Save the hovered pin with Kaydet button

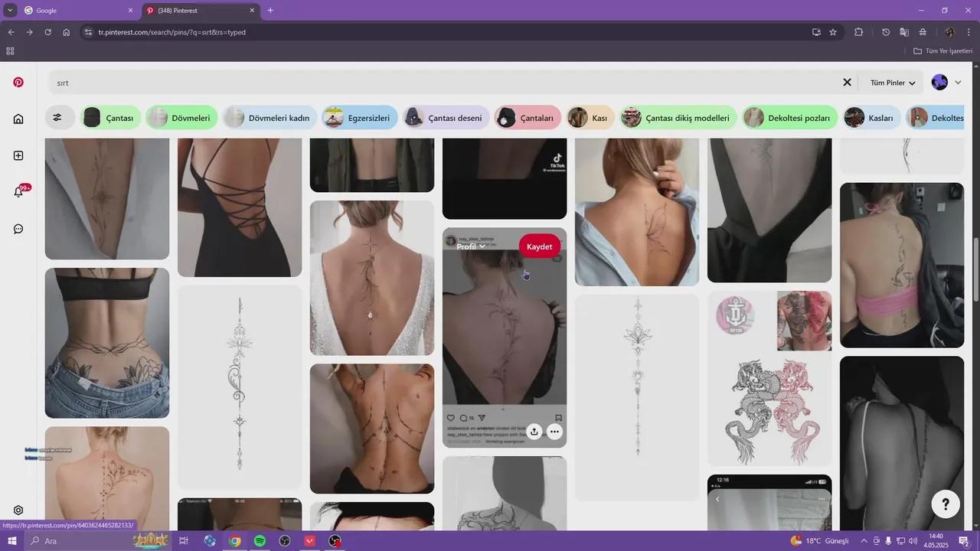click(x=540, y=246)
